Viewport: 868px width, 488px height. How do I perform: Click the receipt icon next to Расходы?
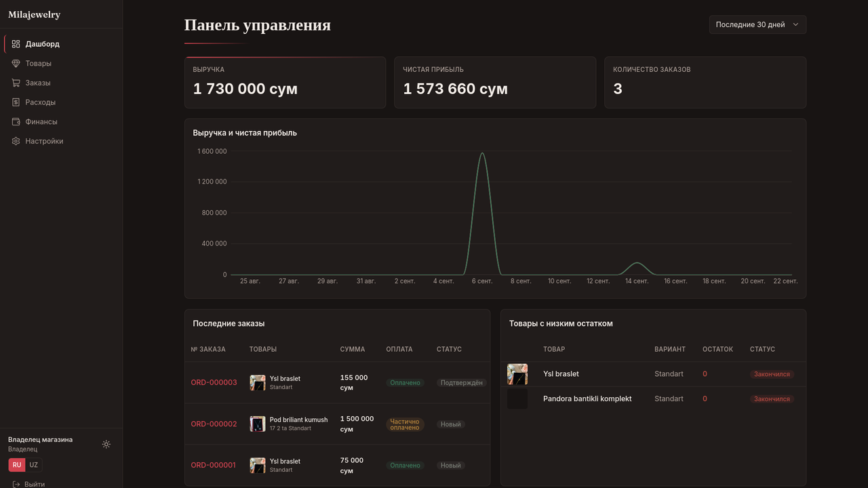[x=16, y=102]
